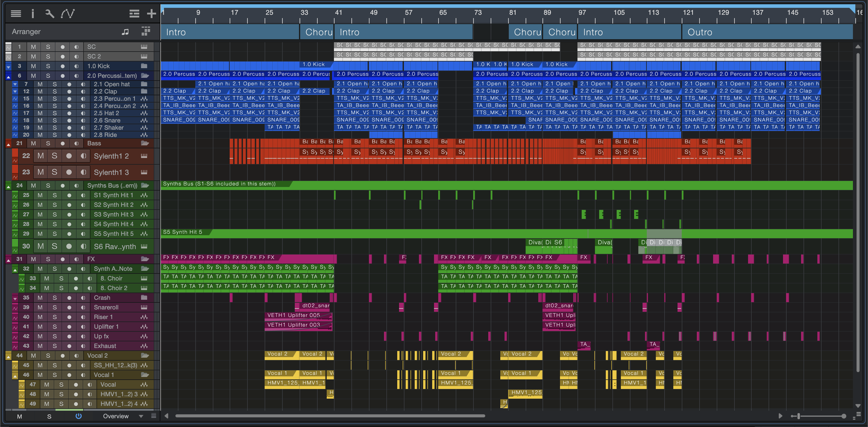Open the inspector info panel
The width and height of the screenshot is (868, 427).
coord(33,14)
